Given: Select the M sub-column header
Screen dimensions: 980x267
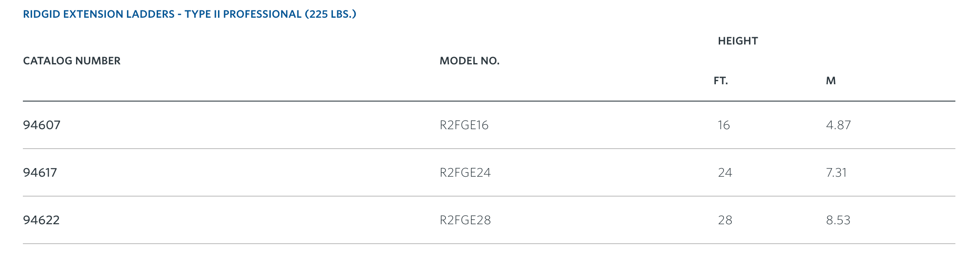Looking at the screenshot, I should (x=831, y=81).
